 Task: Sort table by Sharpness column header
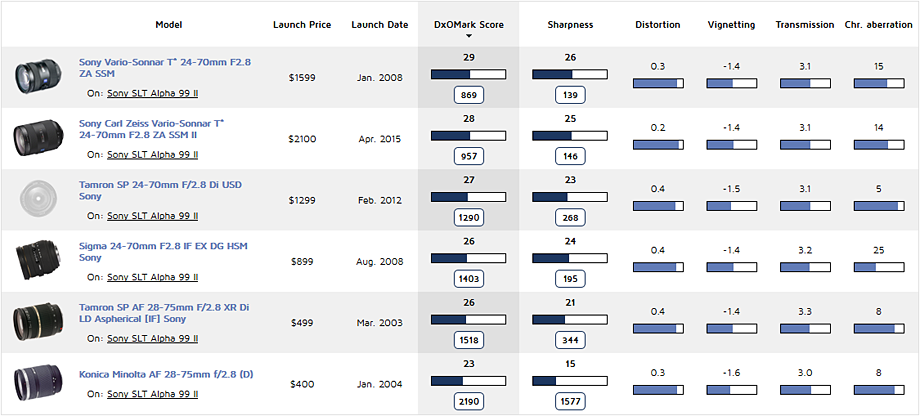pos(570,24)
